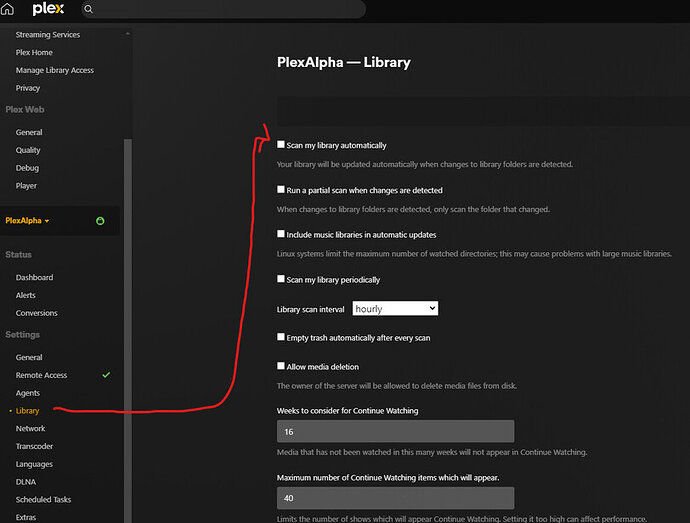Open the Dashboard status page
Image resolution: width=690 pixels, height=523 pixels.
pos(34,277)
